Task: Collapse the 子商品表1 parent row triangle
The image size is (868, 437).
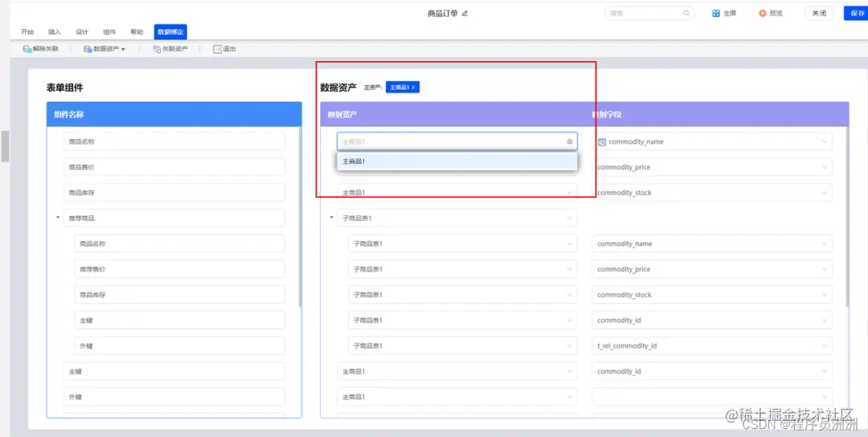Action: pos(332,218)
